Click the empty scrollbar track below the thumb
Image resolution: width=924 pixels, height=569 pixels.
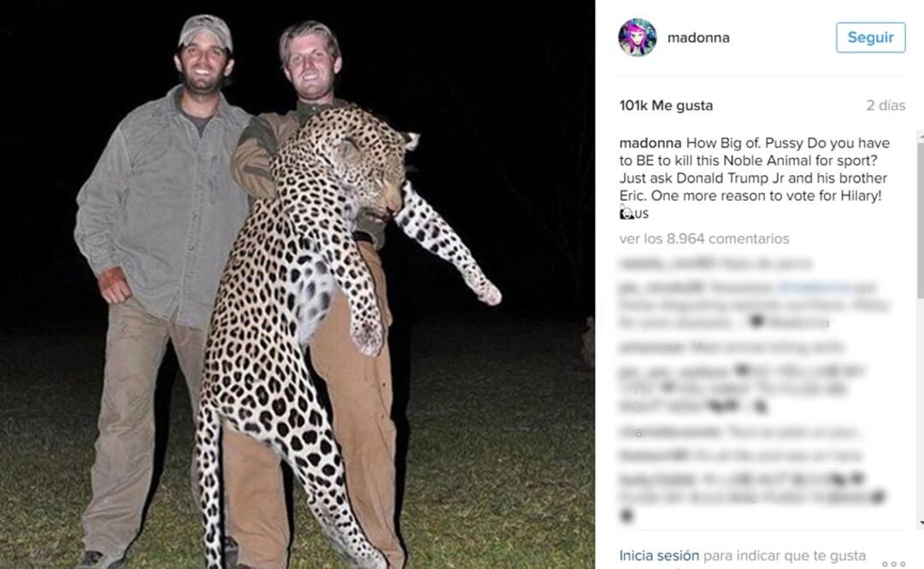click(920, 410)
